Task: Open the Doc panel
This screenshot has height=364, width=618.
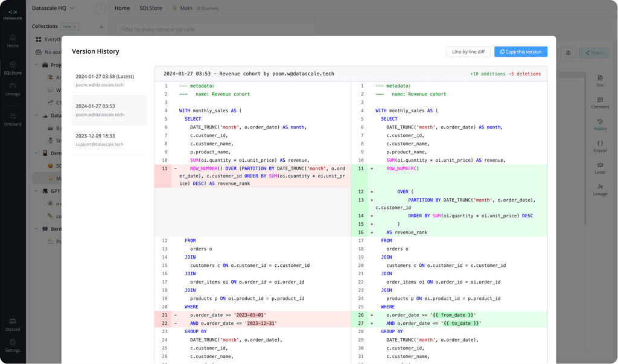Action: coord(600,80)
